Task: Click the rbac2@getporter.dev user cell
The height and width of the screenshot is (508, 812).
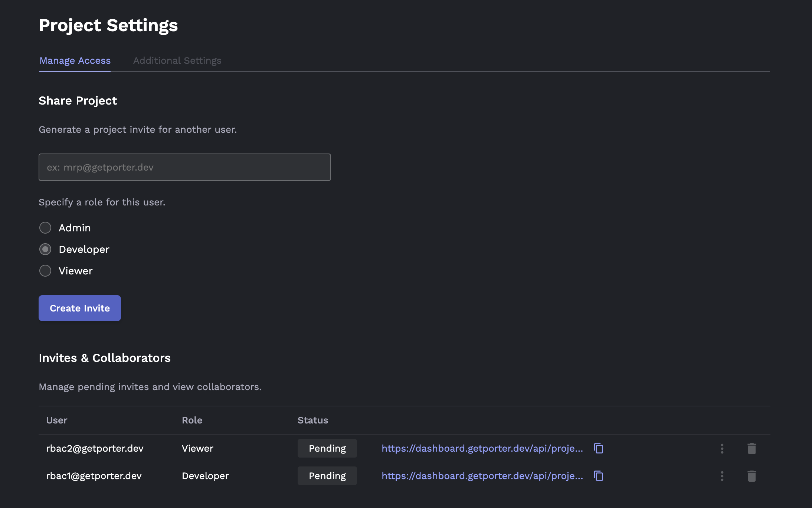Action: 95,448
